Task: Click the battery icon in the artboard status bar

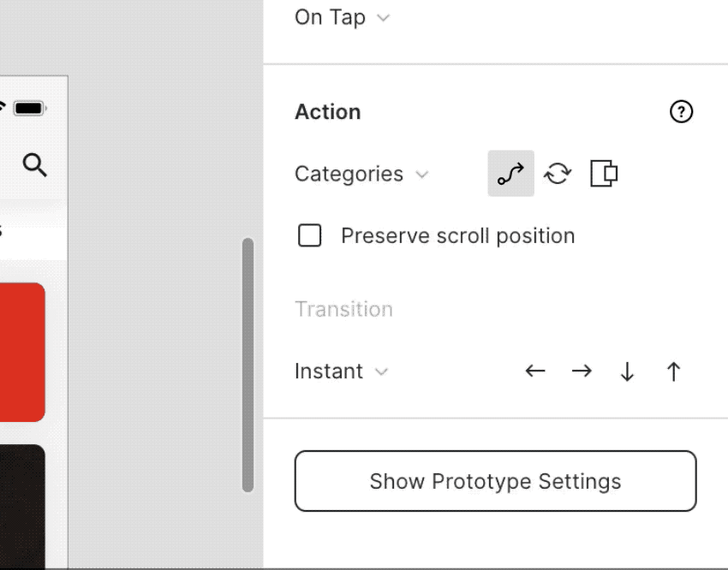Action: click(30, 109)
